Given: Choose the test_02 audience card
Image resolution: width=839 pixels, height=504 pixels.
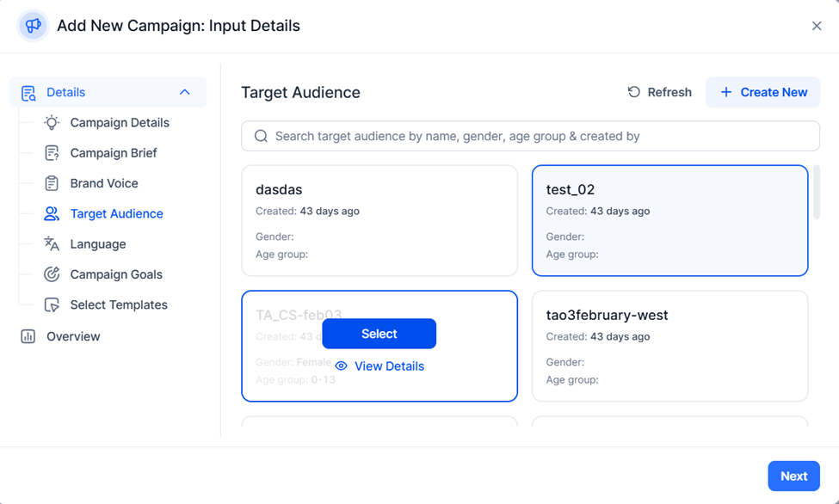Looking at the screenshot, I should 670,220.
